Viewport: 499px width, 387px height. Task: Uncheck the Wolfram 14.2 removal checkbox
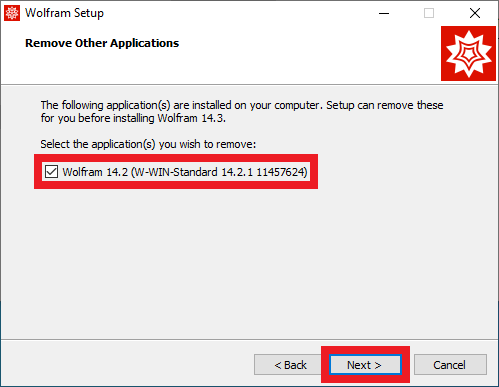(x=51, y=172)
